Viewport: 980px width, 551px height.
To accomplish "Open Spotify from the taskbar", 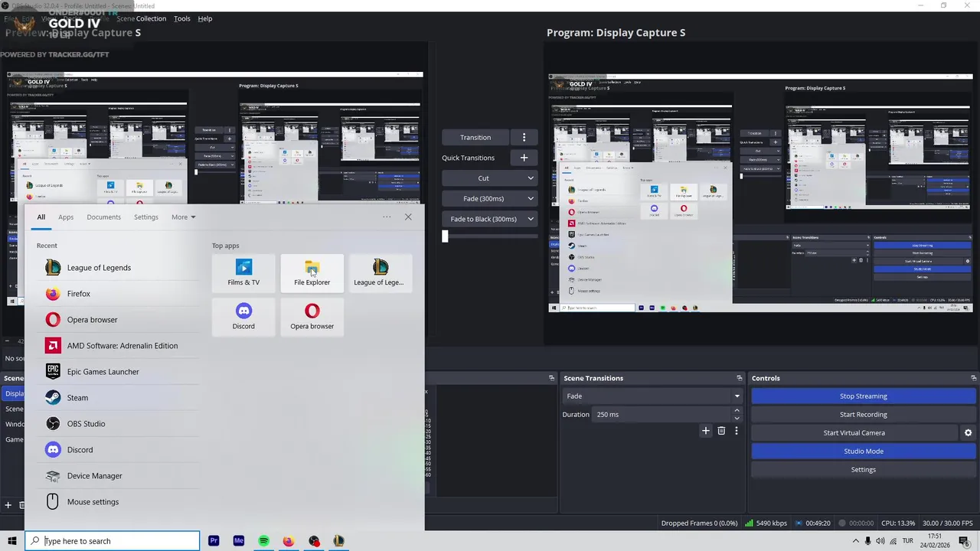I will pyautogui.click(x=263, y=541).
